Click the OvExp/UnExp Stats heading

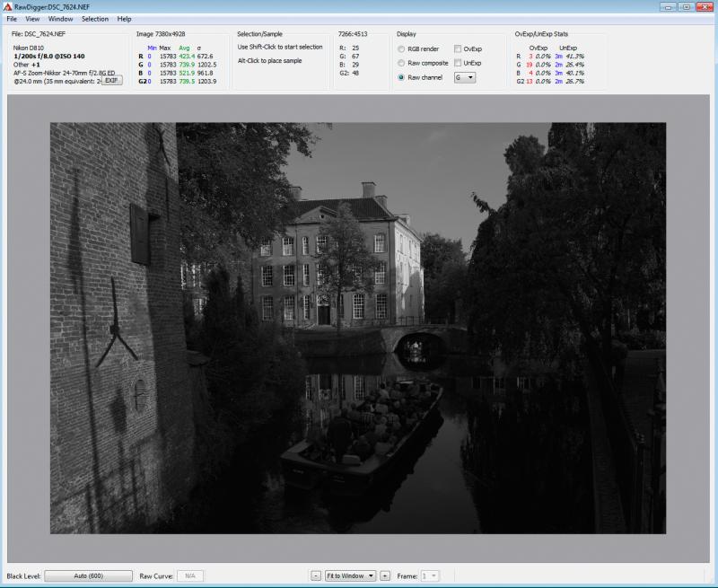[541, 34]
